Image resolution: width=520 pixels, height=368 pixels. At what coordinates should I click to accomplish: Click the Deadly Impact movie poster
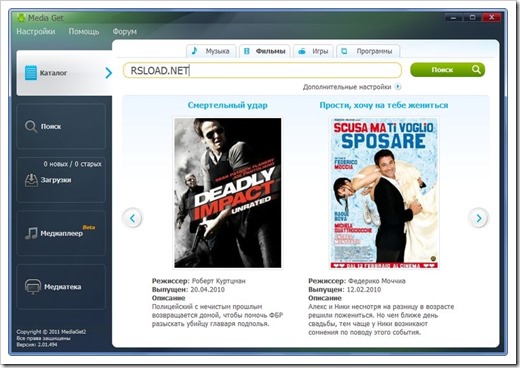tap(228, 193)
